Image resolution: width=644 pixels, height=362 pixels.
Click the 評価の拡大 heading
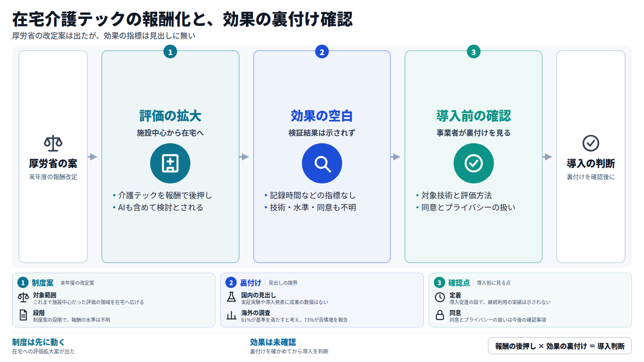tap(170, 116)
